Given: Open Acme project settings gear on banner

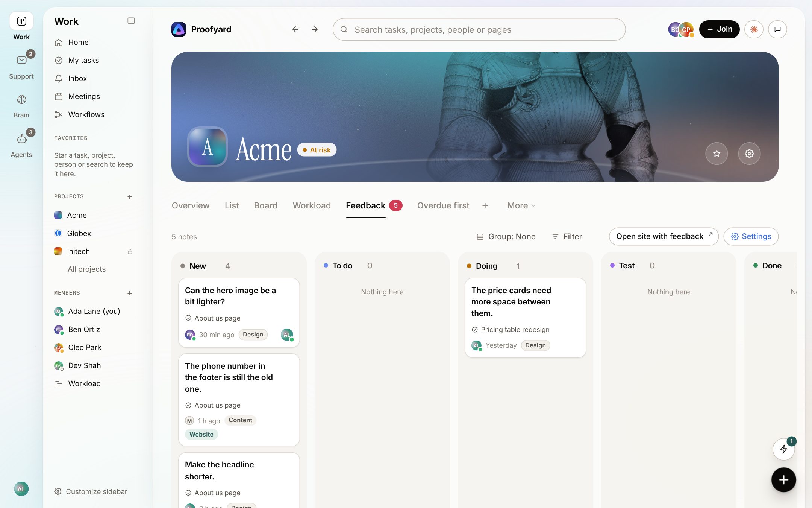Looking at the screenshot, I should coord(749,154).
